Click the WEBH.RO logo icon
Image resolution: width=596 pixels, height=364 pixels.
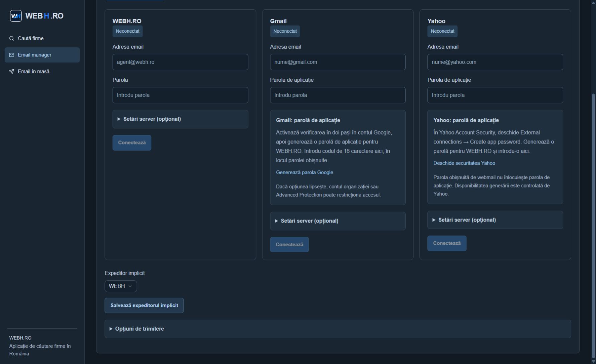(x=16, y=16)
